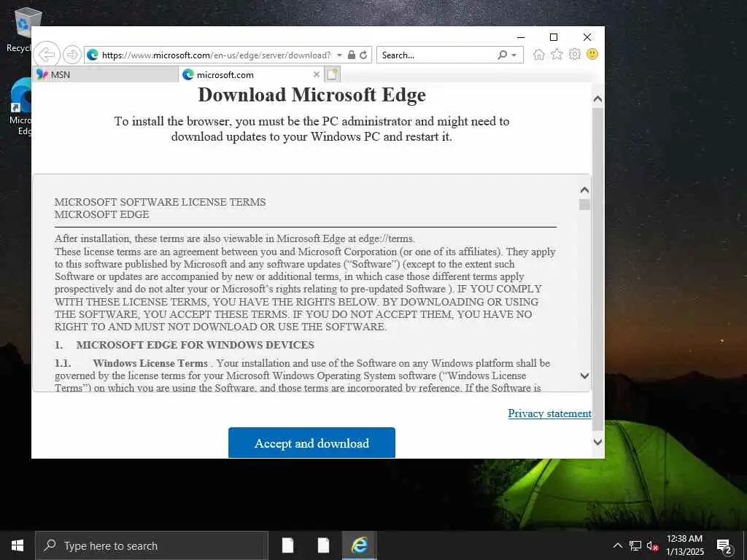Click the taskbar 'Type here to search' box
This screenshot has width=747, height=560.
pos(152,545)
